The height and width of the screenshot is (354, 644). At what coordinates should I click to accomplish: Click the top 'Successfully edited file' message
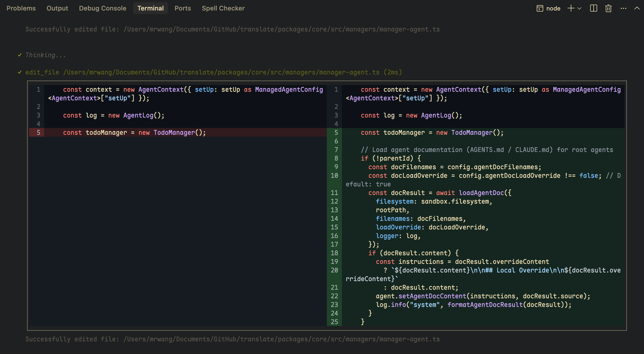[x=233, y=29]
